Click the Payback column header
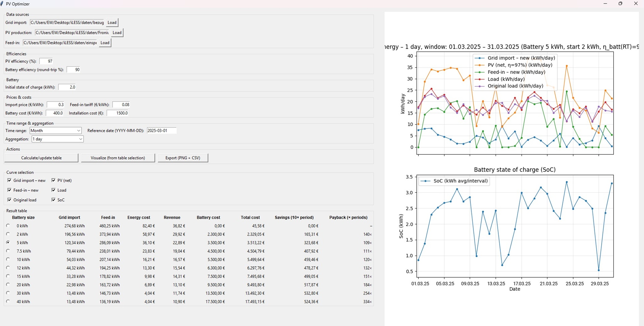Viewport: 644px width, 326px height. click(348, 218)
